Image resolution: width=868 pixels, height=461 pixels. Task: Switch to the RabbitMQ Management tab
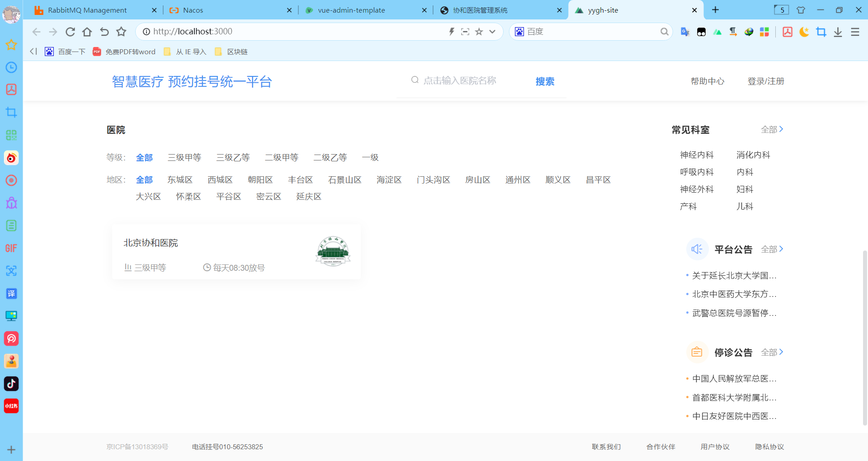coord(87,10)
